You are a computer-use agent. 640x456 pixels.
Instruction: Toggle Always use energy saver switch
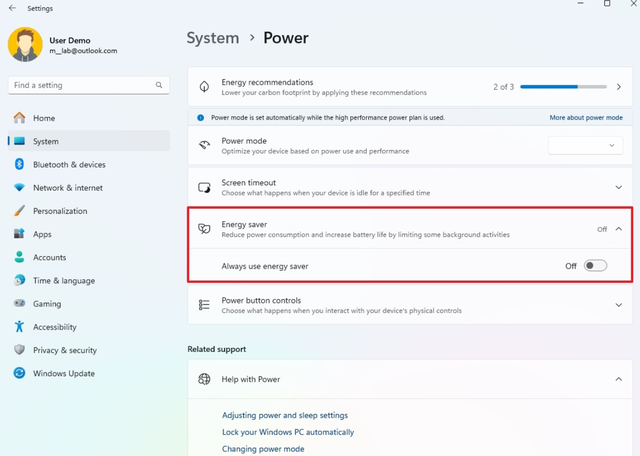(595, 266)
